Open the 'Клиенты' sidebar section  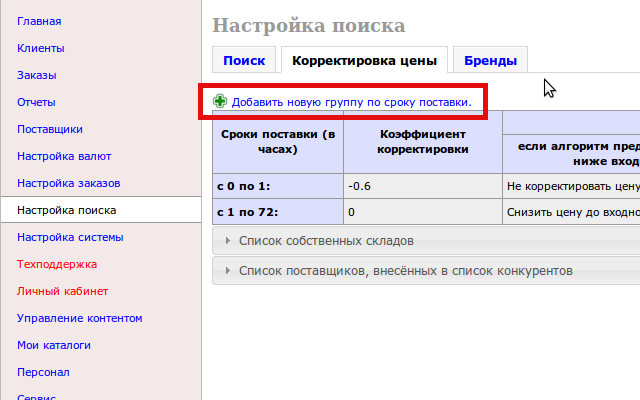tap(41, 48)
